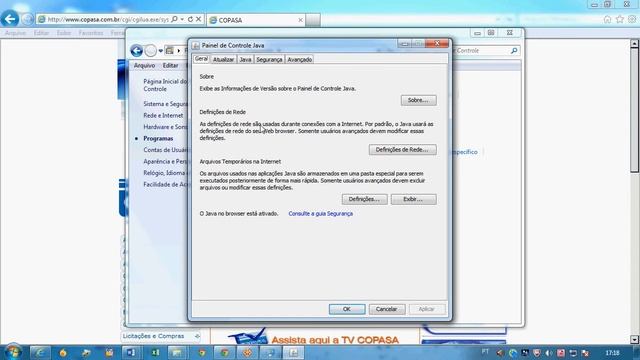The height and width of the screenshot is (360, 640).
Task: Open the Hardware e Sons category
Action: (165, 127)
